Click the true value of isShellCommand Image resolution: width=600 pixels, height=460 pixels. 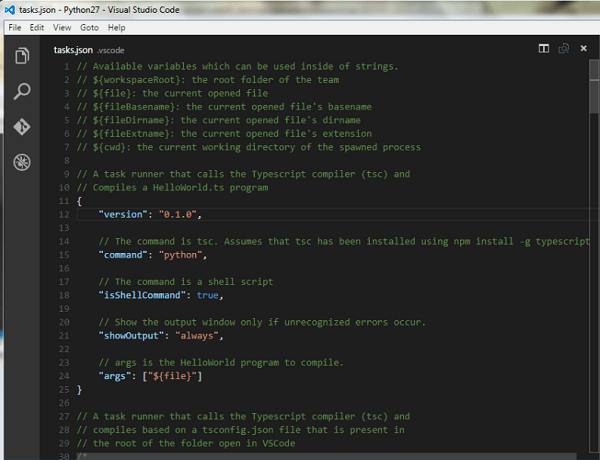point(208,295)
